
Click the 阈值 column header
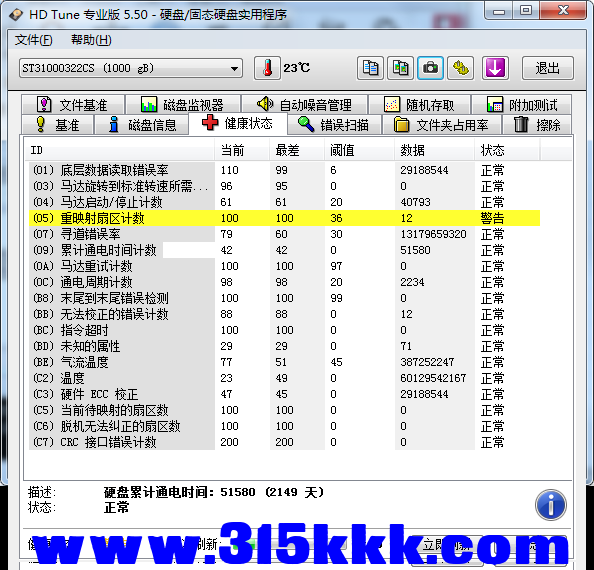359,150
